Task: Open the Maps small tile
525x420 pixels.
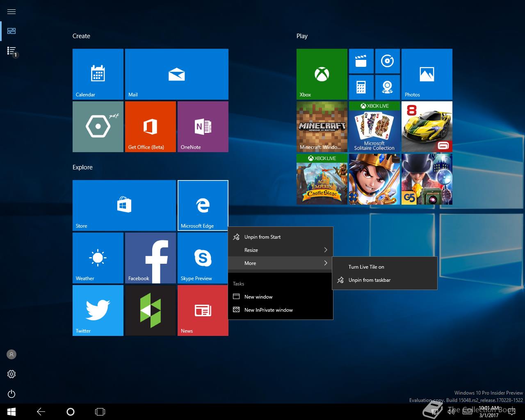Action: click(388, 87)
